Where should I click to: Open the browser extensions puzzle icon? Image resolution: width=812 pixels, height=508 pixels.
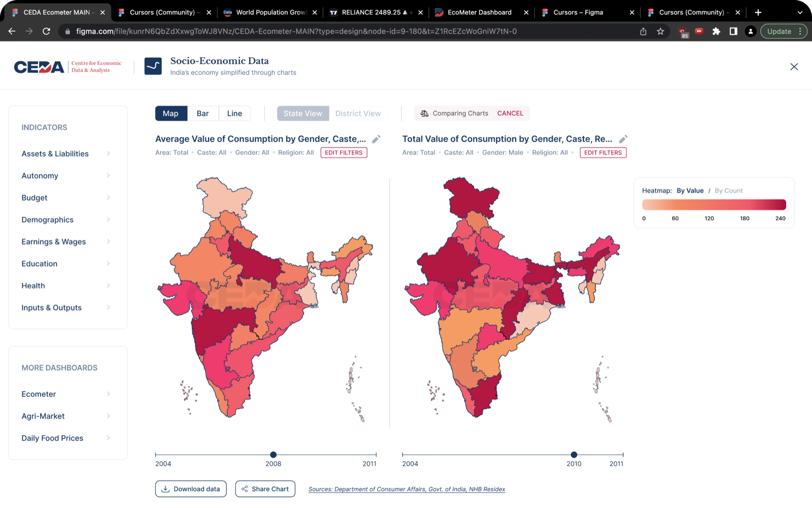(716, 31)
